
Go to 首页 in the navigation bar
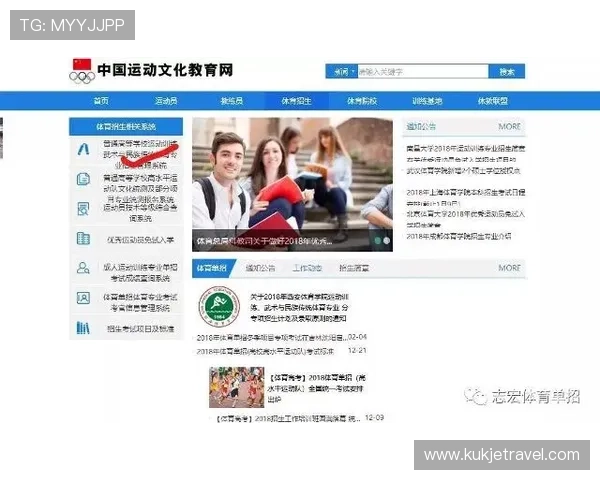(x=101, y=101)
